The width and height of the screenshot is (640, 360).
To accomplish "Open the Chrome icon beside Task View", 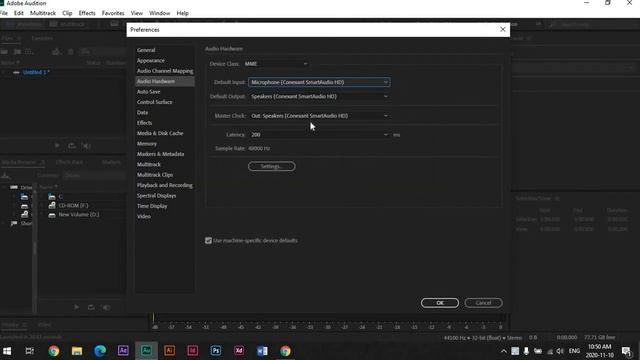I will [53, 351].
